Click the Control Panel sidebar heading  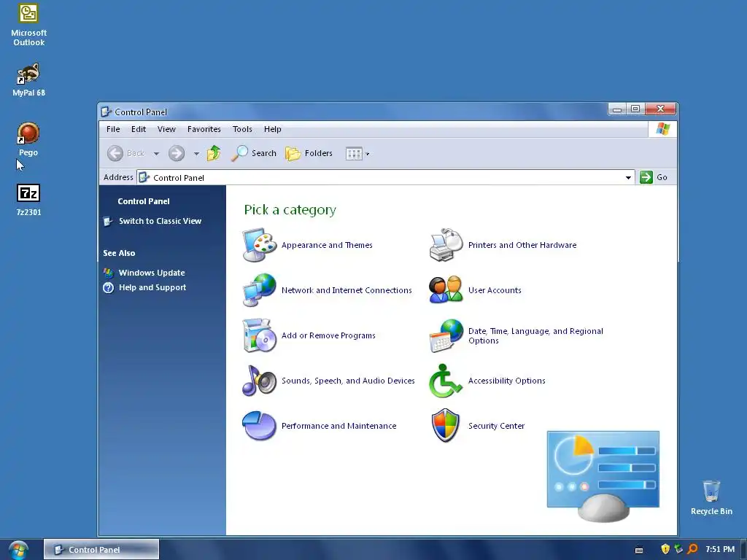[144, 201]
